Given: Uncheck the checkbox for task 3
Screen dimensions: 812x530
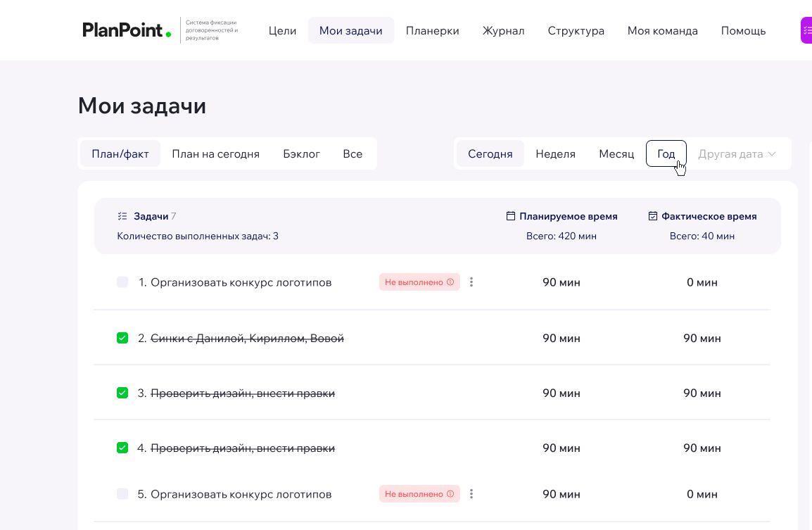Looking at the screenshot, I should (122, 393).
